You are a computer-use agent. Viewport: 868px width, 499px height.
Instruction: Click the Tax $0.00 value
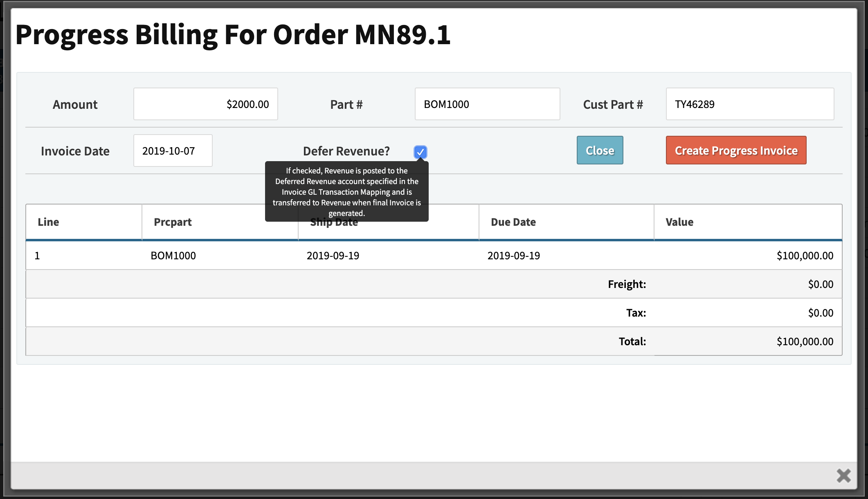(x=821, y=313)
